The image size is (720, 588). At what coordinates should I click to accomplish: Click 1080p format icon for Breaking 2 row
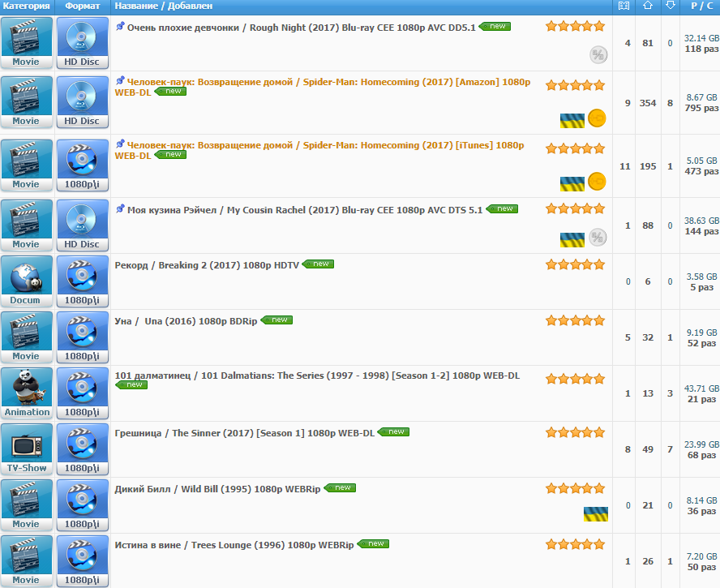(x=82, y=281)
